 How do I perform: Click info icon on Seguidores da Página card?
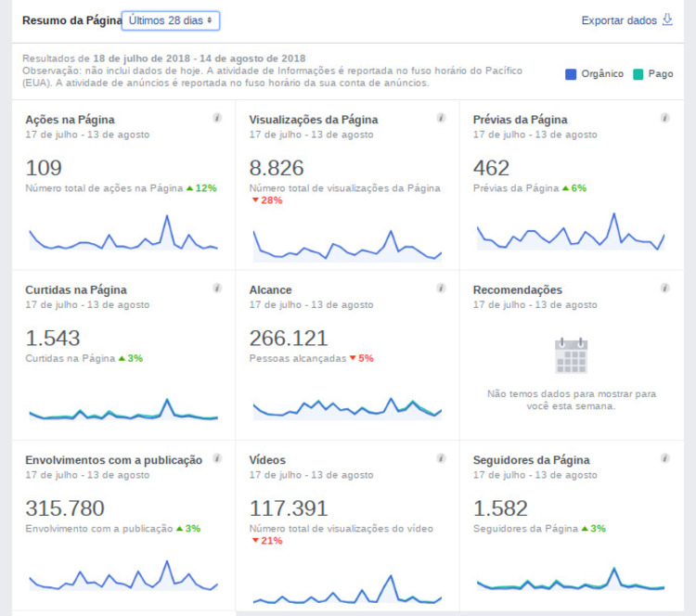pos(664,458)
